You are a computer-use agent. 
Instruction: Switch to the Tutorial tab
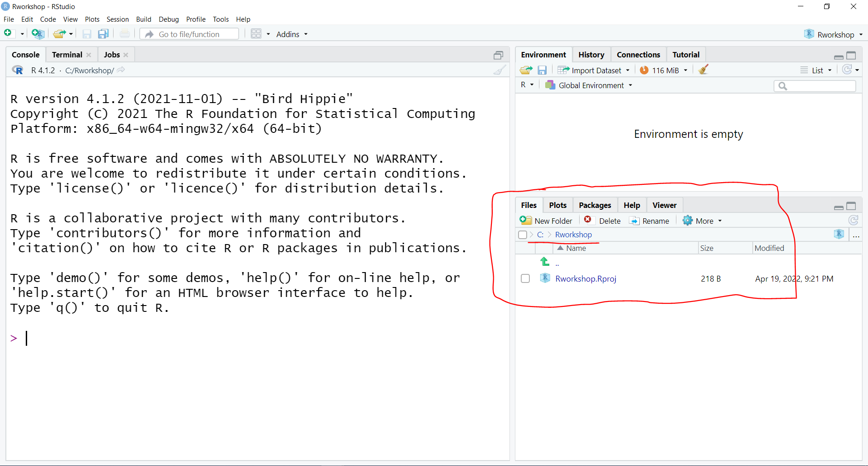click(685, 55)
